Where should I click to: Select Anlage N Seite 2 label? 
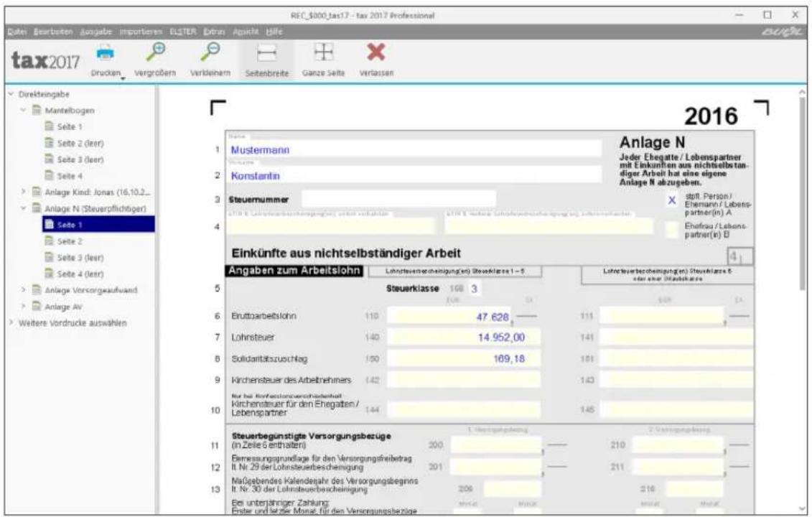70,241
